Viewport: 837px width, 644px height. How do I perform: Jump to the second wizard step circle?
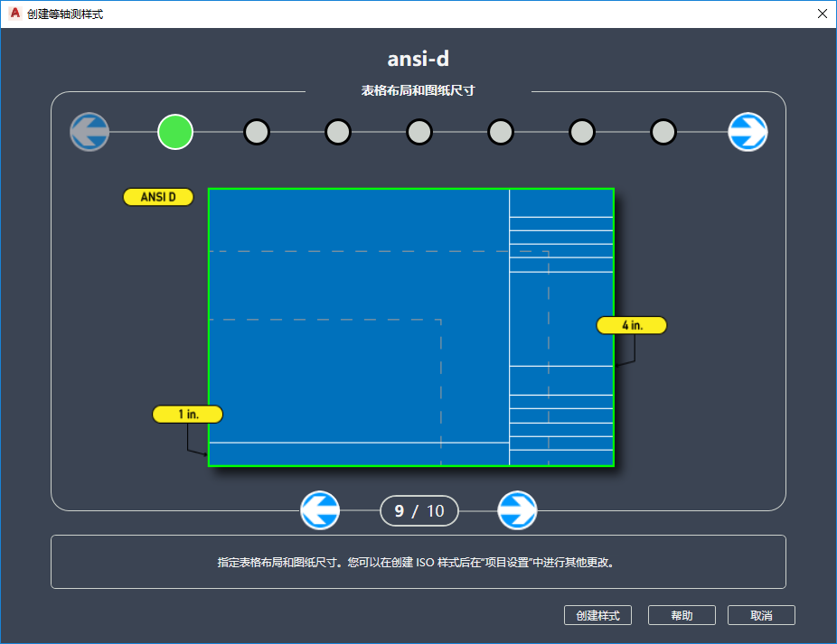[x=257, y=132]
